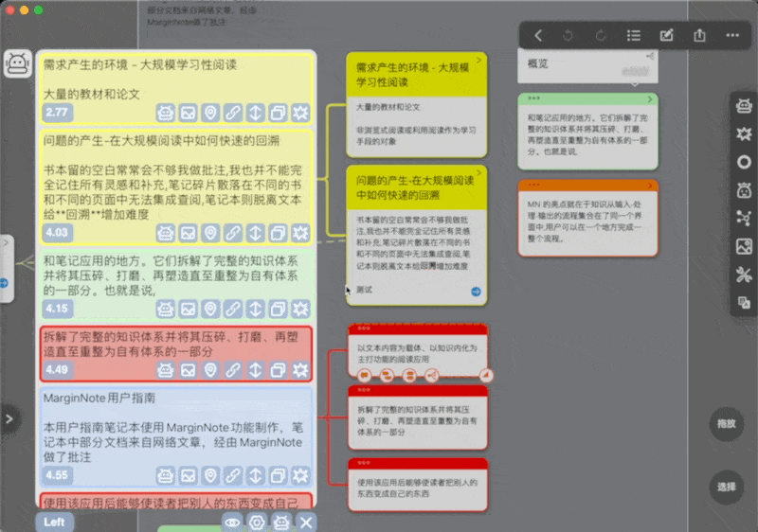This screenshot has width=758, height=532.
Task: Click the gear icon on the 4.49 card
Action: point(300,370)
